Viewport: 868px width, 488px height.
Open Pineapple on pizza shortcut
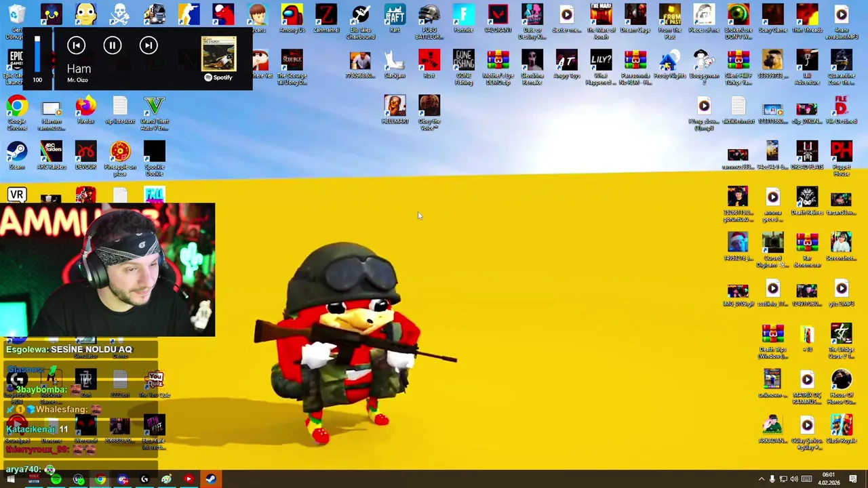(x=120, y=158)
